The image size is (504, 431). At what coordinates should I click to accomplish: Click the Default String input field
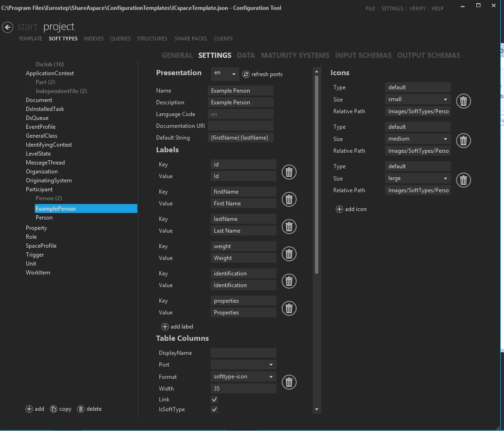241,138
